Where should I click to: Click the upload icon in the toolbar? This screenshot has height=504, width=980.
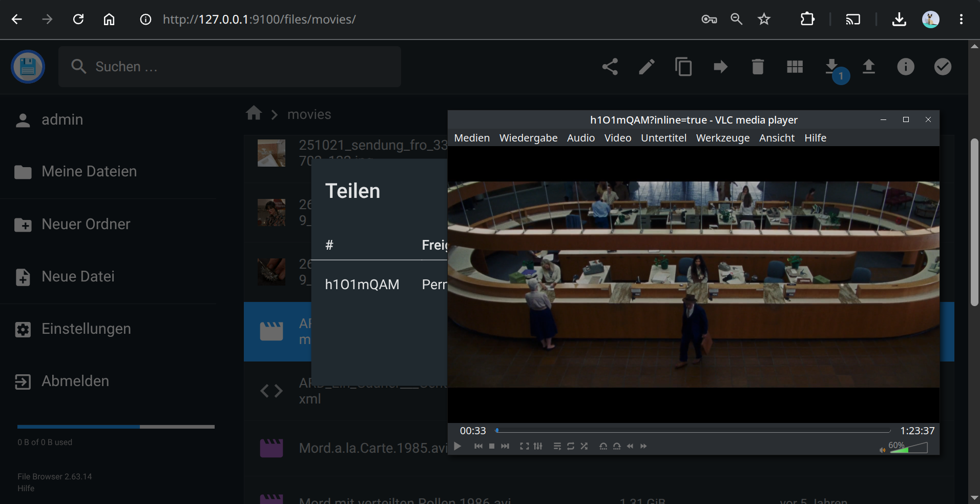pos(869,67)
